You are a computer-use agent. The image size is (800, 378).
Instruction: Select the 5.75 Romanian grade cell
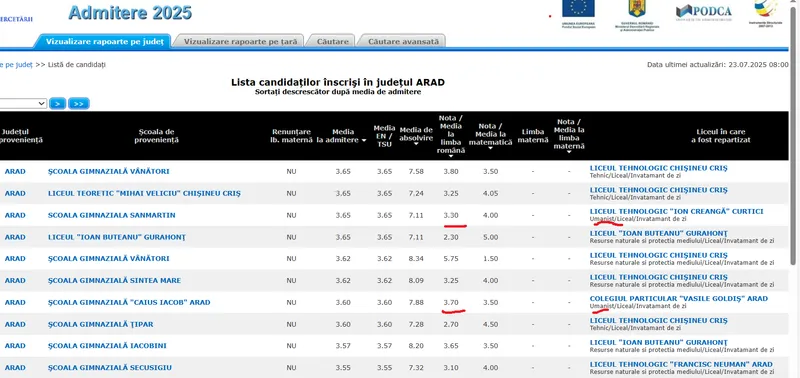(x=451, y=259)
